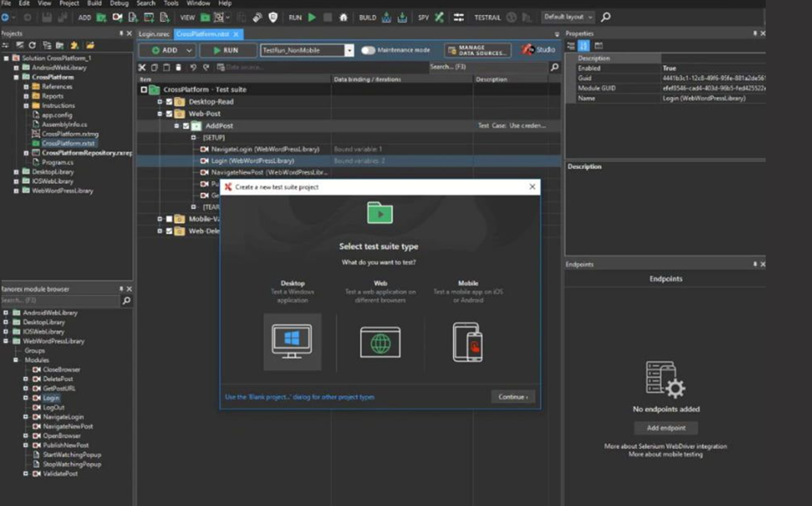
Task: Click the home icon in top toolbar
Action: click(343, 17)
